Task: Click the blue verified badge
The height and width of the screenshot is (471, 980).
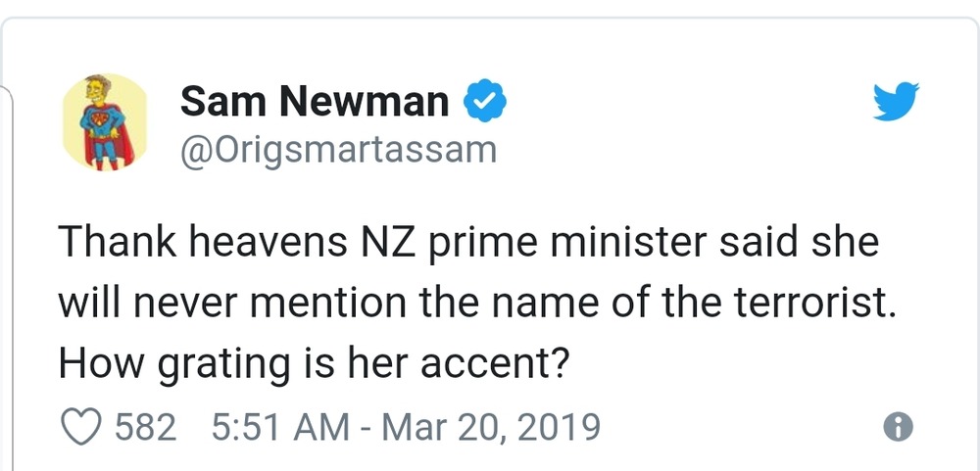Action: [x=484, y=101]
